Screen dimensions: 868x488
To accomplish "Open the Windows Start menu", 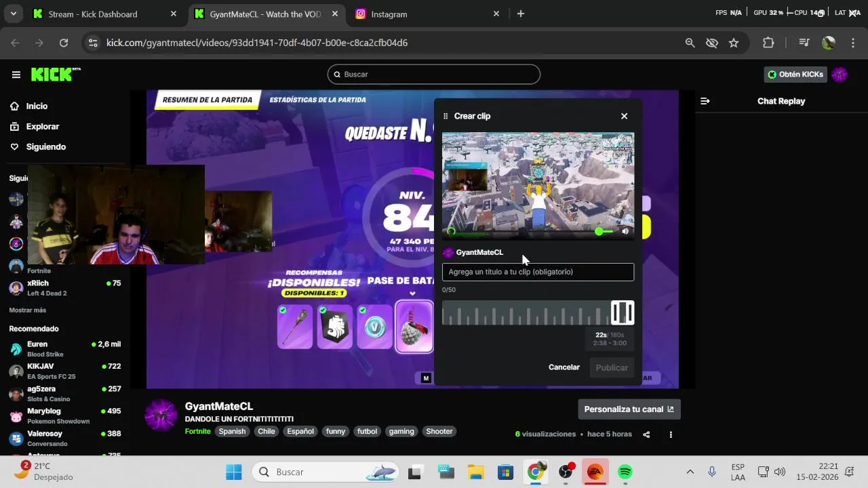I will tap(234, 472).
